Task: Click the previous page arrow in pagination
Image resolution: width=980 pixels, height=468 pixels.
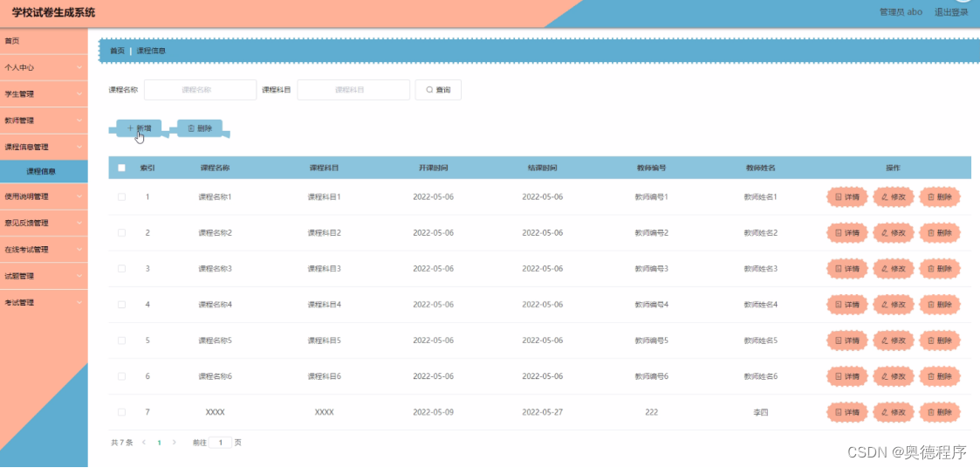Action: click(144, 443)
